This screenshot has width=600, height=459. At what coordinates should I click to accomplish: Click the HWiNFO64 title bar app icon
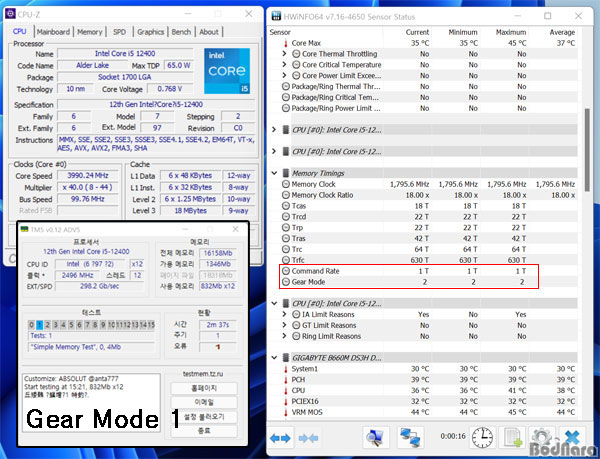pos(276,16)
